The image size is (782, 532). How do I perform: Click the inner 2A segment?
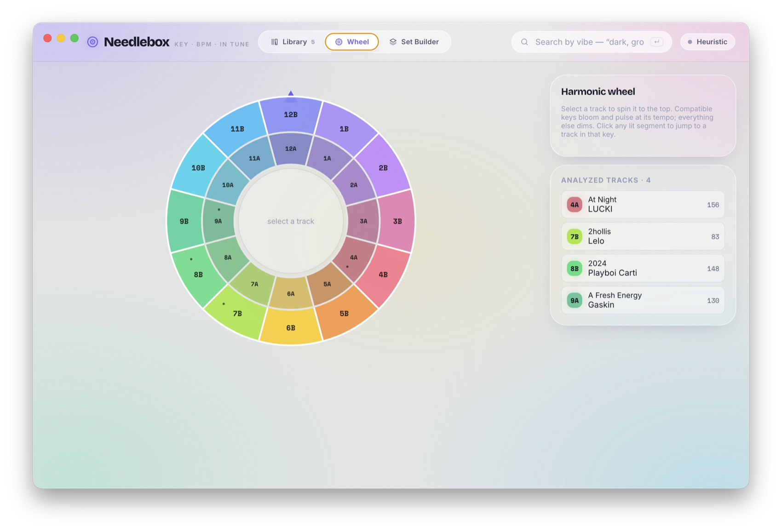click(354, 185)
